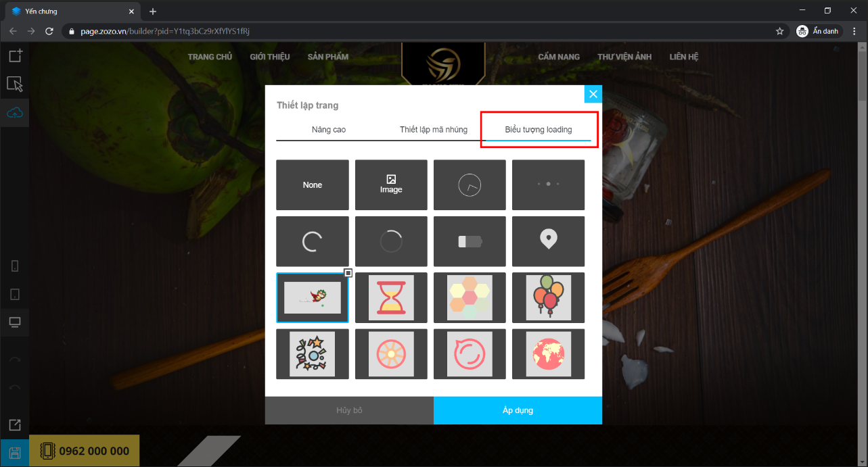Click the Hủy bỏ button
The image size is (868, 467).
[x=349, y=410]
